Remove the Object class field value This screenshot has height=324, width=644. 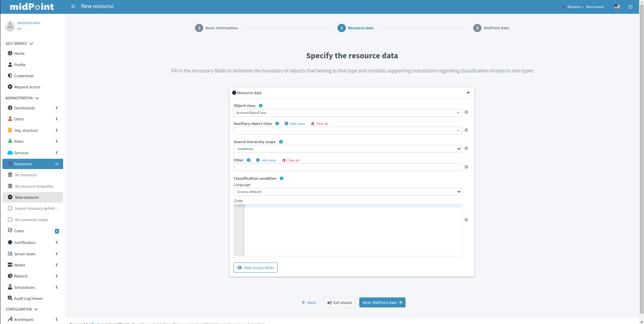coord(466,112)
